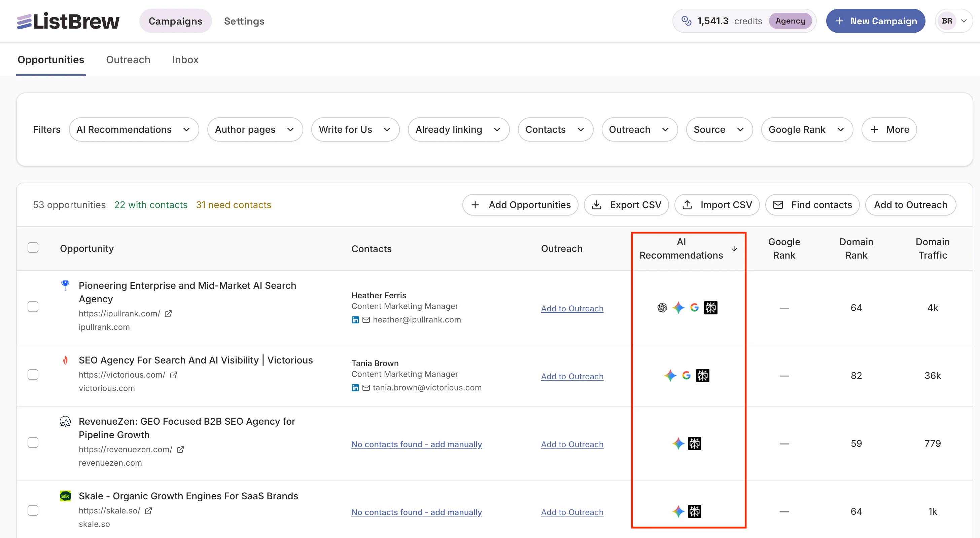The image size is (980, 538).
Task: Click Perplexity icon in victorious row
Action: (702, 376)
